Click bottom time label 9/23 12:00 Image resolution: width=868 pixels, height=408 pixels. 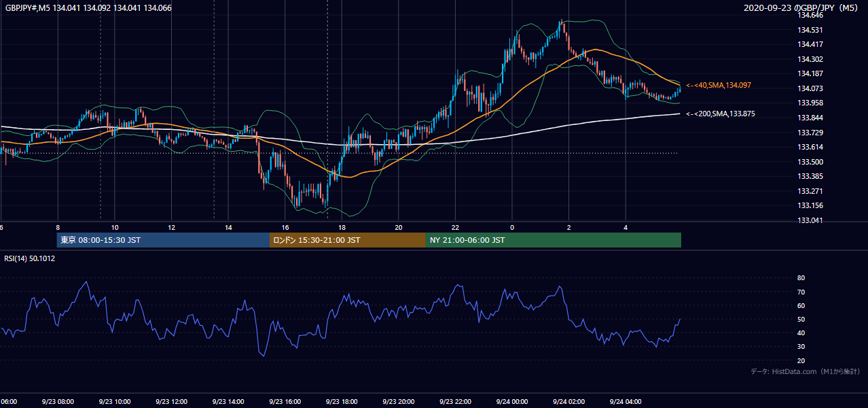click(172, 402)
